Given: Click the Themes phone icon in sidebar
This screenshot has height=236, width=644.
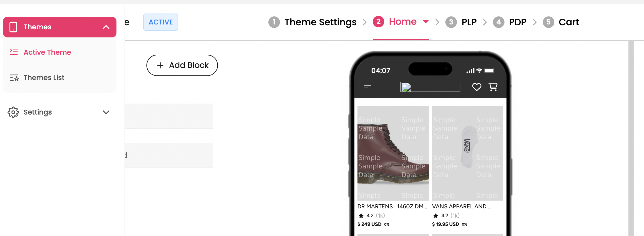Looking at the screenshot, I should (x=13, y=27).
